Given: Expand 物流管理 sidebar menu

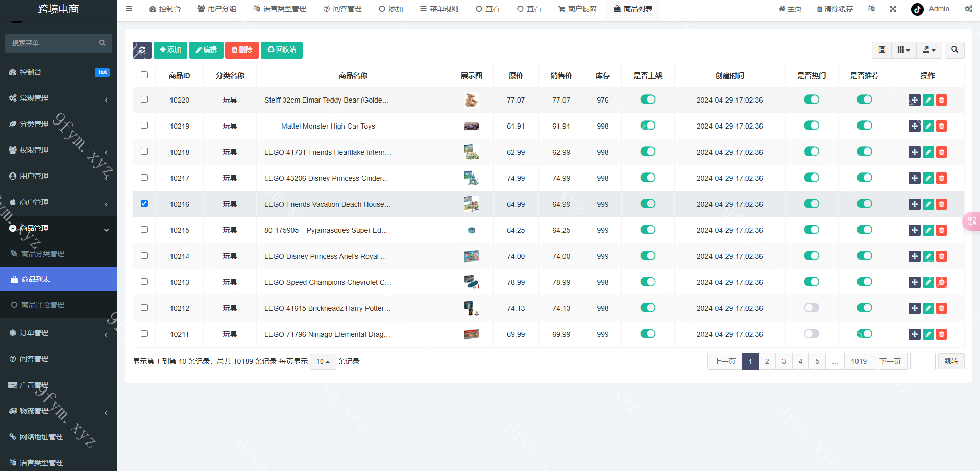Looking at the screenshot, I should coord(59,411).
